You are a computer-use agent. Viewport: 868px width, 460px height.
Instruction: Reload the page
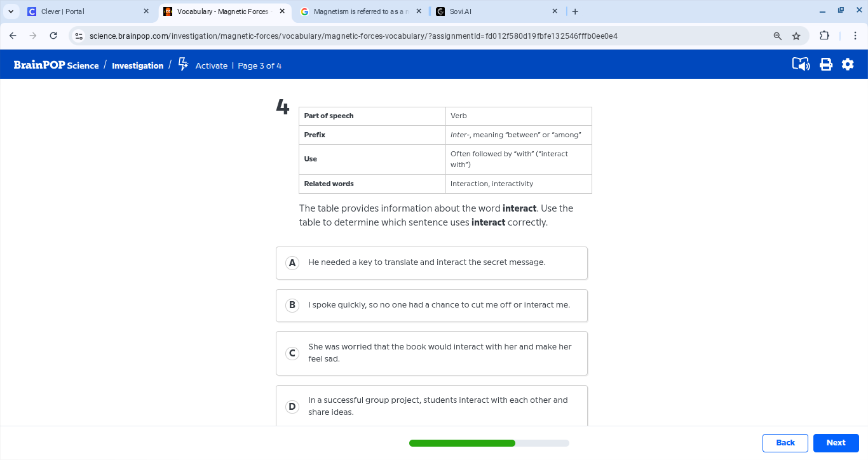[53, 36]
